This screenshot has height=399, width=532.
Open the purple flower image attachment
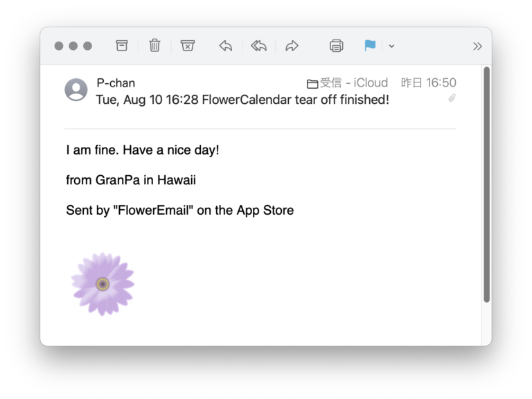click(103, 284)
